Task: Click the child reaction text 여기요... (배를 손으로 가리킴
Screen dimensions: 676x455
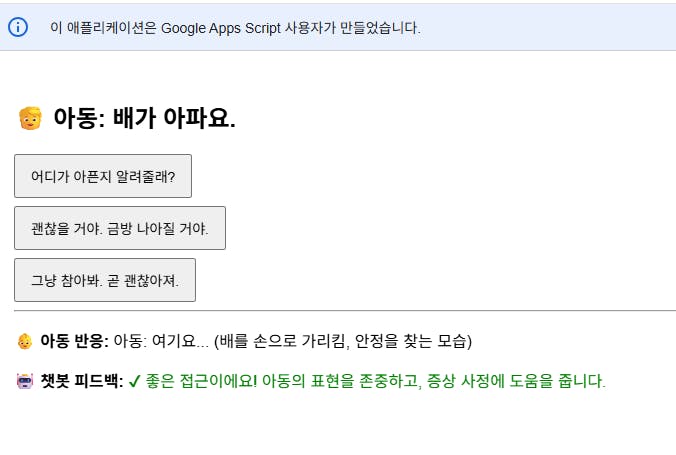Action: coord(250,341)
